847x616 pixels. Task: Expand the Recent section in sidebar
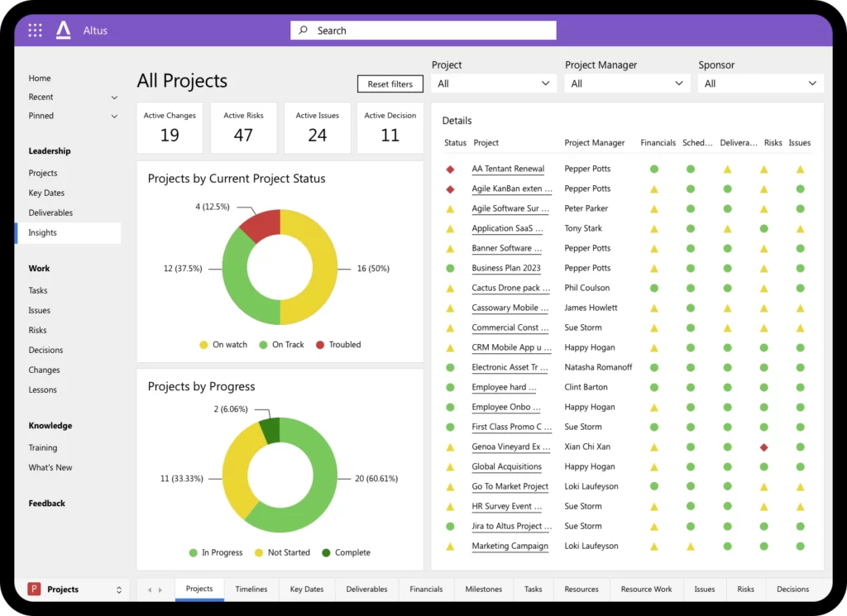(114, 98)
